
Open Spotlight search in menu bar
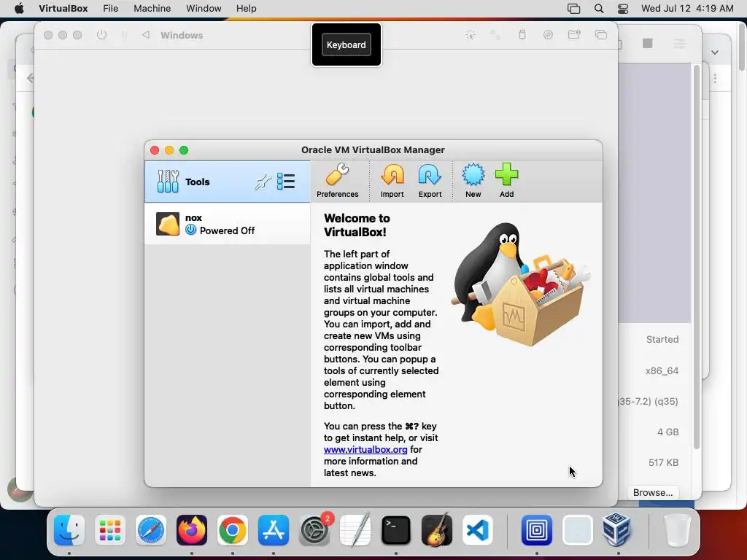(x=599, y=9)
